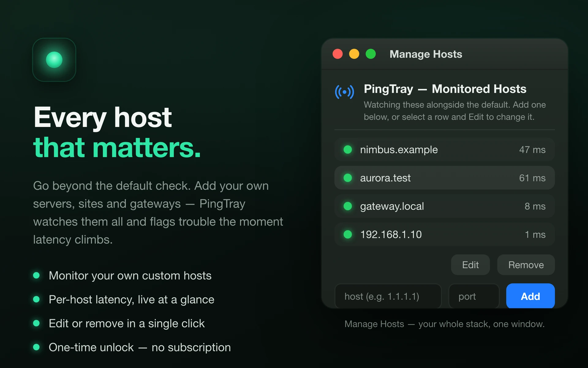Click the 47 ms latency value
This screenshot has width=588, height=368.
pyautogui.click(x=532, y=150)
